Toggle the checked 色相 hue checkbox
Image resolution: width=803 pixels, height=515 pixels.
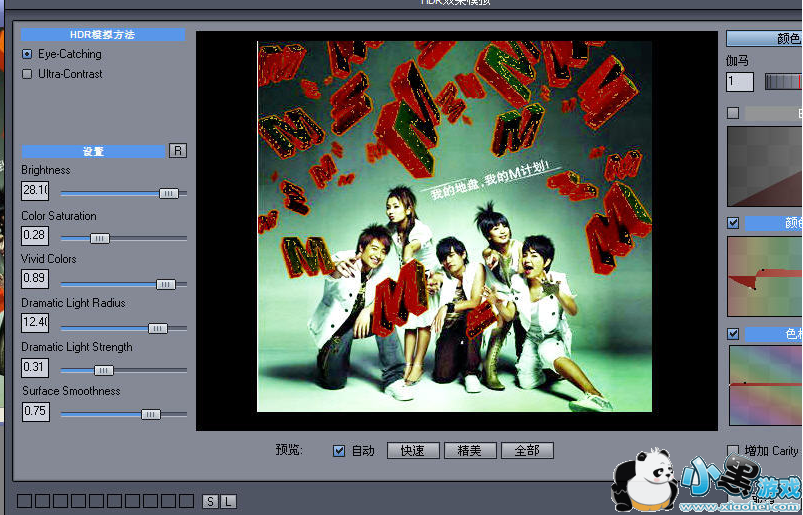coord(733,334)
